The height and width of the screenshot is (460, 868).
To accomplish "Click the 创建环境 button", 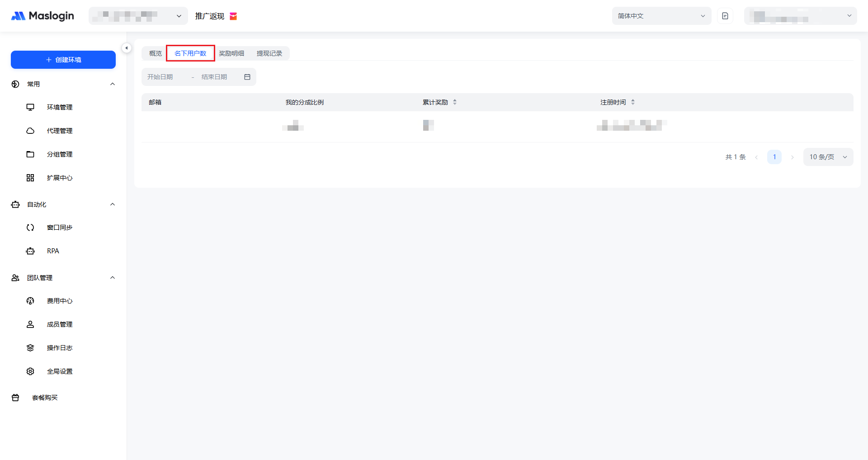I will 63,60.
